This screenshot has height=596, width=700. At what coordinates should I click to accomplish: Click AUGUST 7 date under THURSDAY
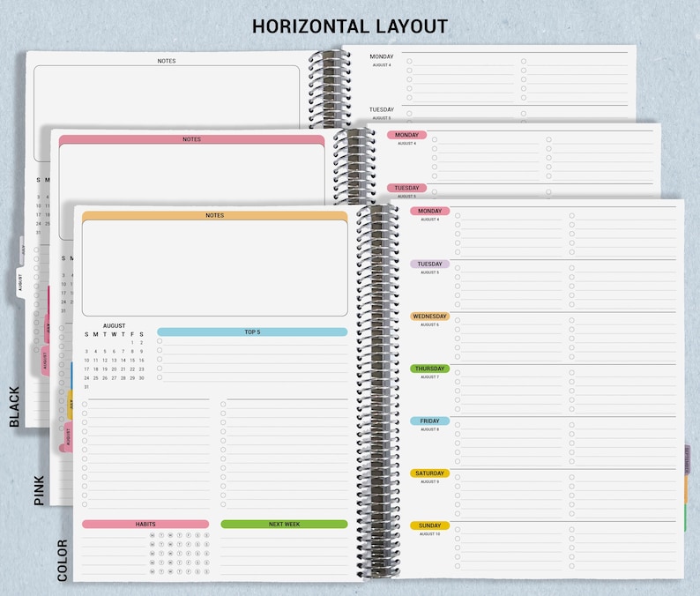point(430,377)
